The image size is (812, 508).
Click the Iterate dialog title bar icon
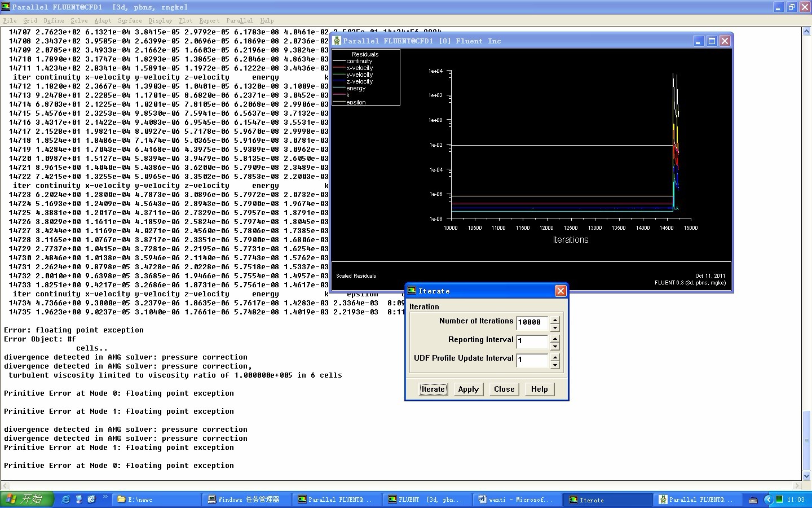[x=412, y=291]
